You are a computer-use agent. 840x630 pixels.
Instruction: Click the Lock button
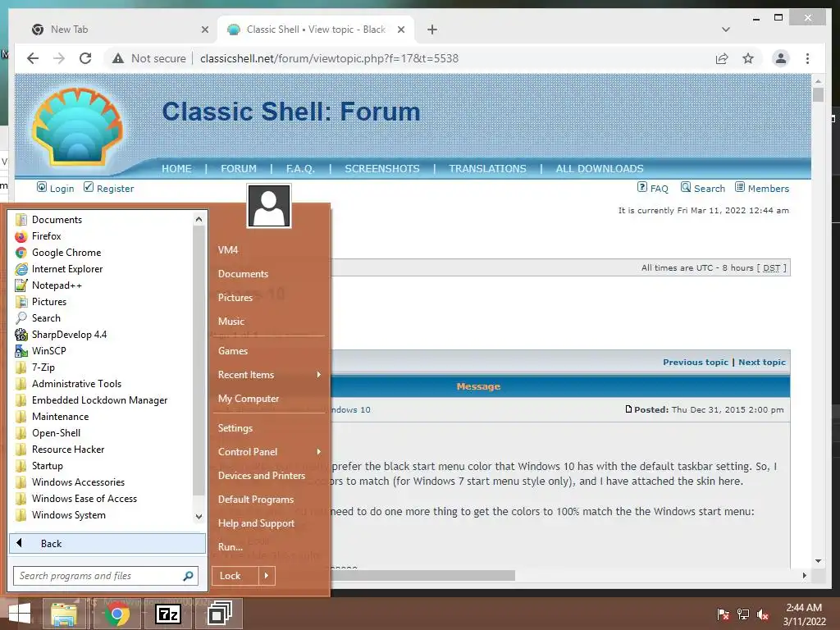[x=235, y=576]
